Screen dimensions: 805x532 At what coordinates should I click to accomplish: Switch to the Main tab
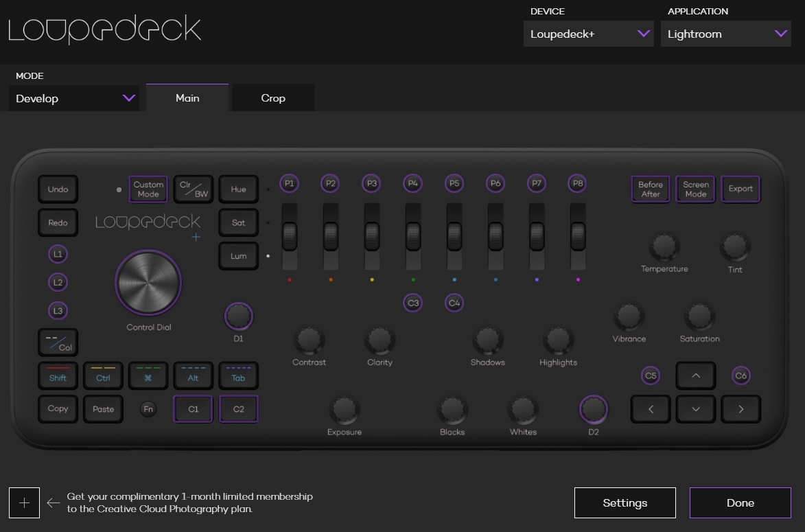click(187, 97)
